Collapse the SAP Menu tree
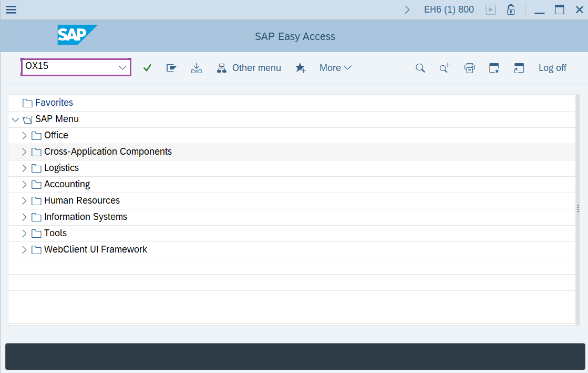Viewport: 588px width, 373px height. (x=15, y=119)
